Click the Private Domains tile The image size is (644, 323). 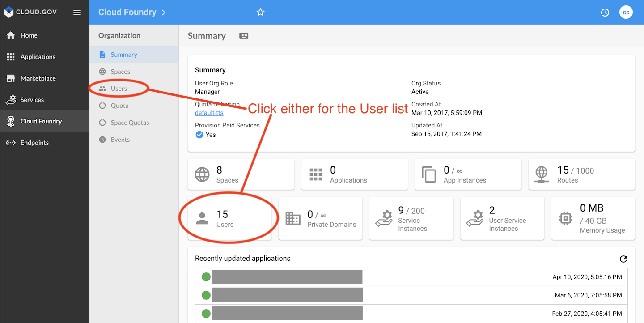click(x=320, y=218)
